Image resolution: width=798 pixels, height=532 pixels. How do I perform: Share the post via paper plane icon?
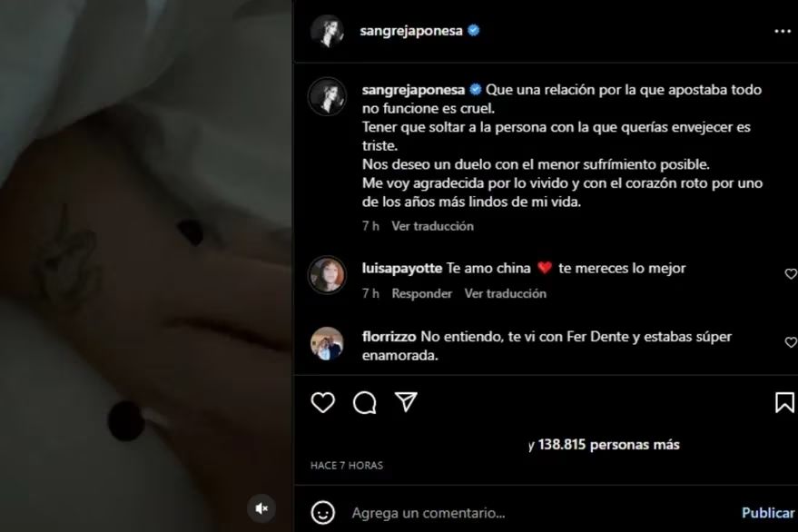[x=406, y=402]
